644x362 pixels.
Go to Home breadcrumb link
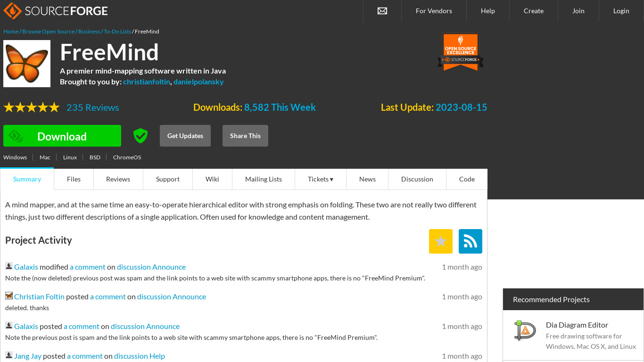11,32
